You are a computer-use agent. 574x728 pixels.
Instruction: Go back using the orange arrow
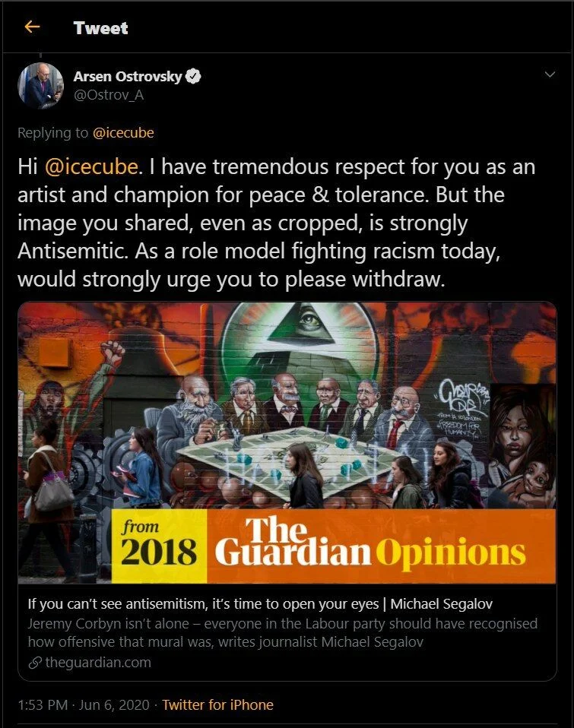pyautogui.click(x=32, y=27)
